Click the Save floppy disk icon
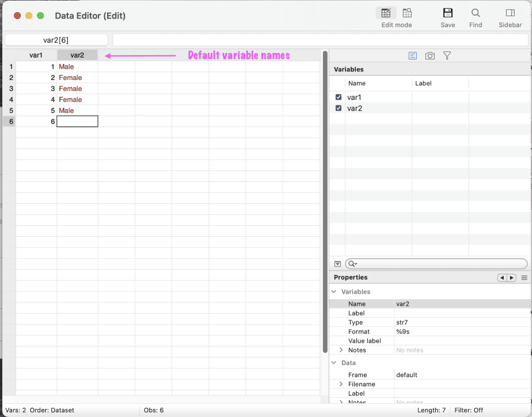This screenshot has height=417, width=532. (x=447, y=13)
